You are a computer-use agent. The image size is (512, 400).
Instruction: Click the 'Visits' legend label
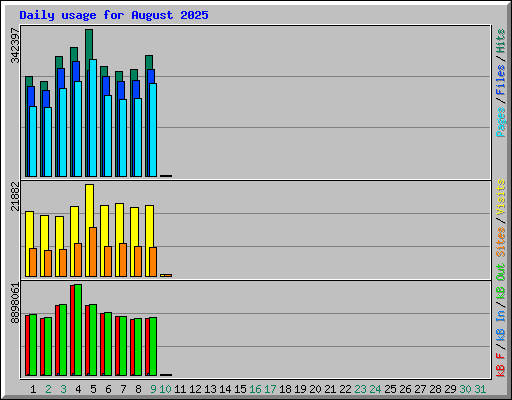click(x=500, y=197)
